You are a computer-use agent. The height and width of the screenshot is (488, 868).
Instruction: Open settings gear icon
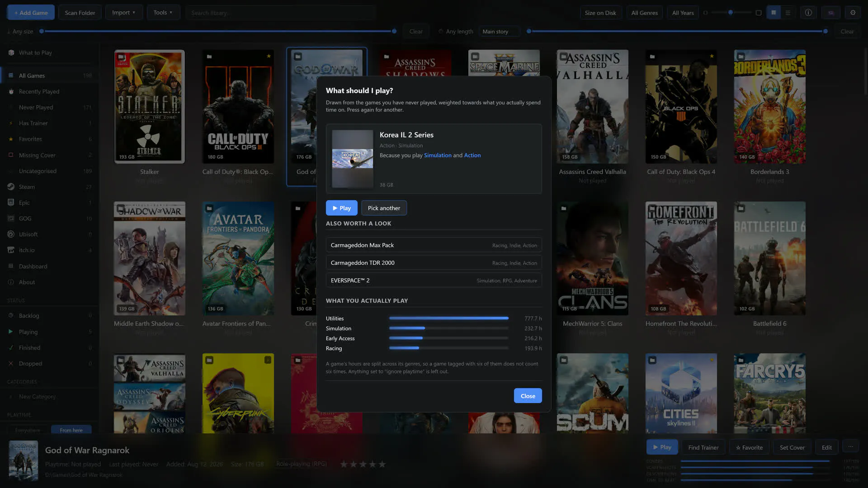pos(853,13)
